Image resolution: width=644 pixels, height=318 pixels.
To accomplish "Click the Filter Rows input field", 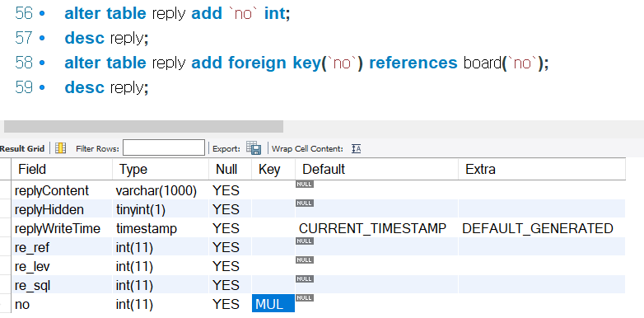I will 163,148.
